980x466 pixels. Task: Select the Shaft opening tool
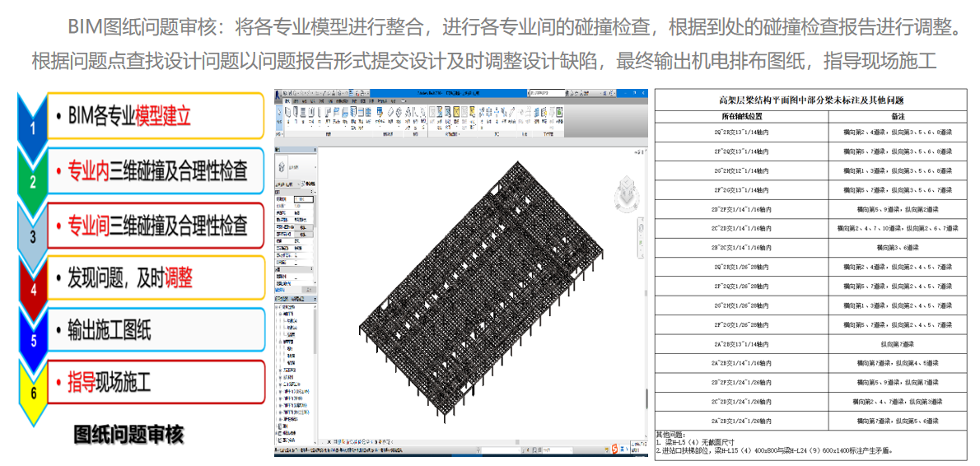(488, 115)
